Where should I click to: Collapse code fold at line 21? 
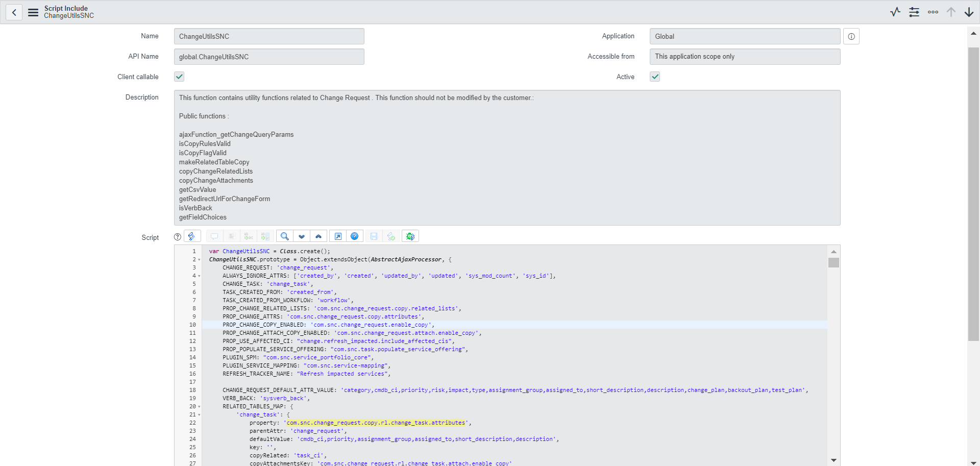[199, 415]
